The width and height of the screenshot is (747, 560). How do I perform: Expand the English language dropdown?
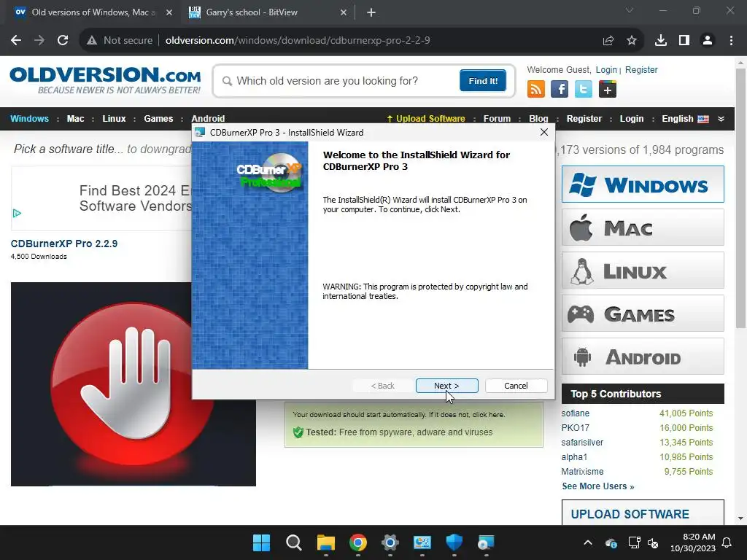[x=721, y=119]
